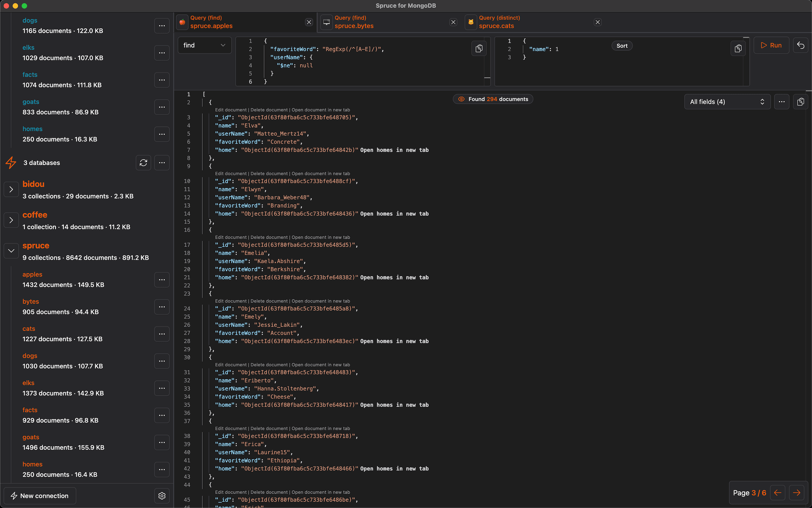Screen dimensions: 812x508
Task: Click the filter editor vertical scrollbar
Action: point(487,62)
